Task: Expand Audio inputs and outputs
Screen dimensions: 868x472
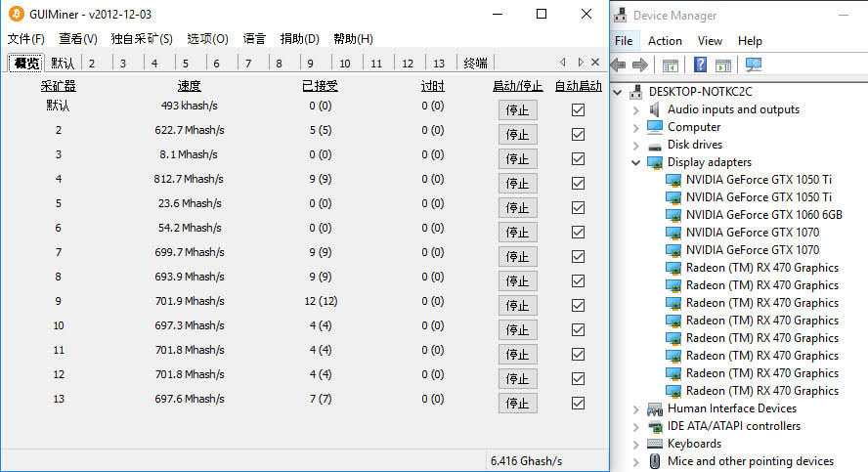Action: coord(636,109)
